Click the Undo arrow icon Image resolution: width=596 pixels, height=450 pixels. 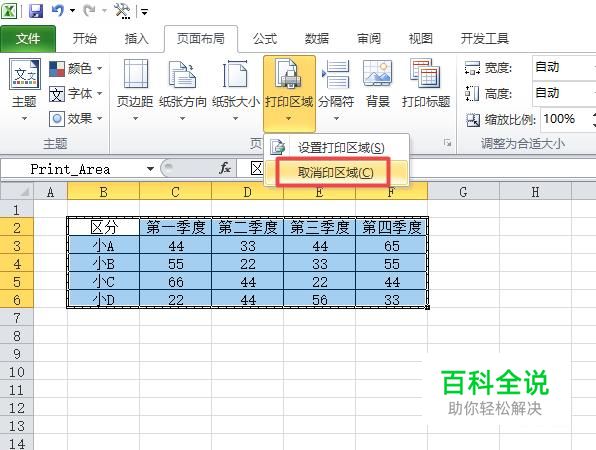tap(57, 10)
